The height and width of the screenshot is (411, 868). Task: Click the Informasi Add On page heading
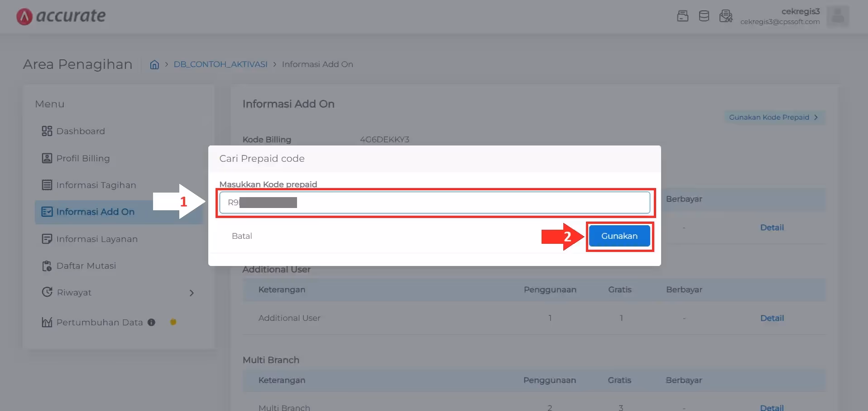[x=288, y=104]
